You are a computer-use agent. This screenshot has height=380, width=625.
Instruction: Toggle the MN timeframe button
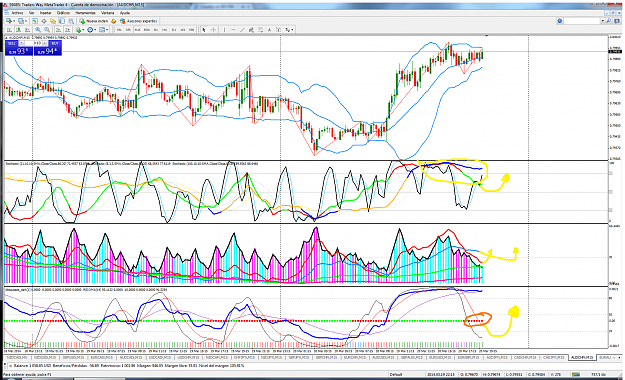[192, 30]
